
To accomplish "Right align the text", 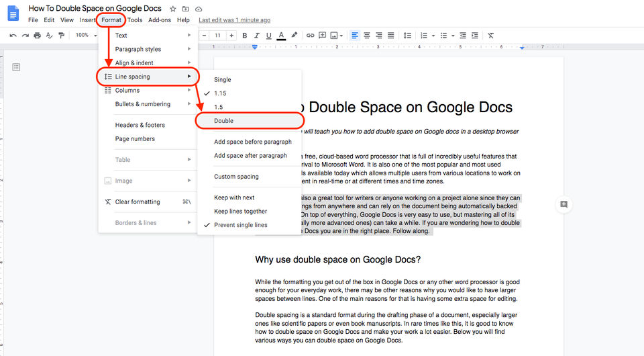I will click(378, 36).
